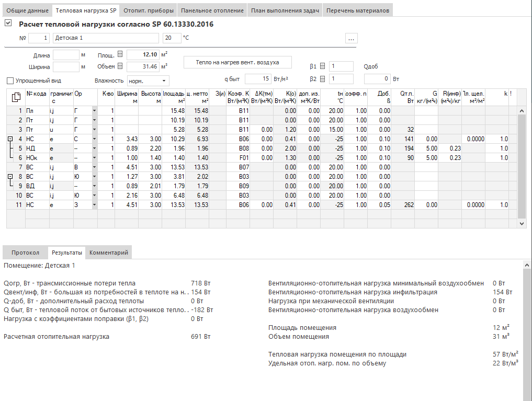The height and width of the screenshot is (401, 532).
Task: Collapse the tree node at row 4 НС
Action: pos(10,139)
